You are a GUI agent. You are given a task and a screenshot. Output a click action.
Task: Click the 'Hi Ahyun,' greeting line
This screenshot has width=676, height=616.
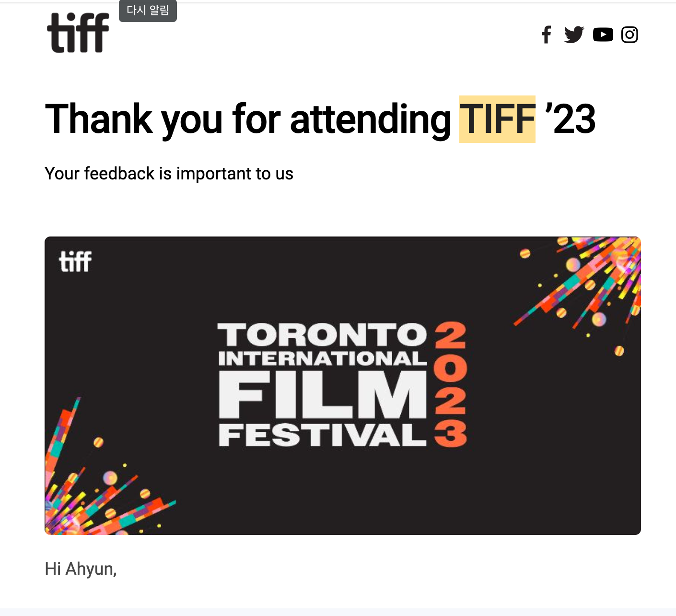pyautogui.click(x=81, y=569)
